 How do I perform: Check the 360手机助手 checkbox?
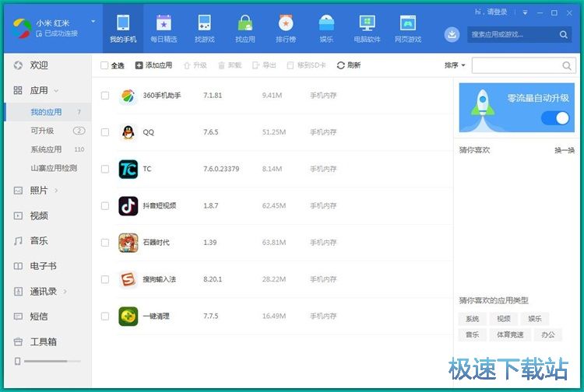click(x=105, y=96)
